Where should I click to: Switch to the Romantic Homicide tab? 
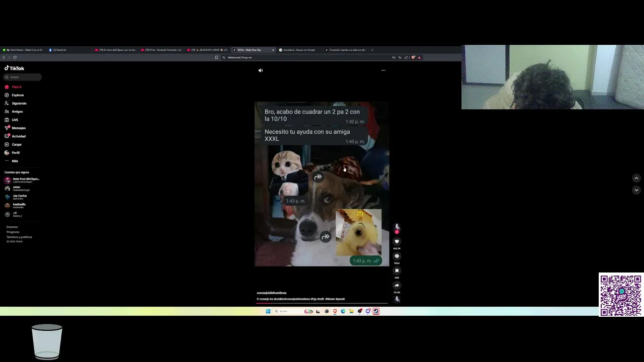[162, 50]
